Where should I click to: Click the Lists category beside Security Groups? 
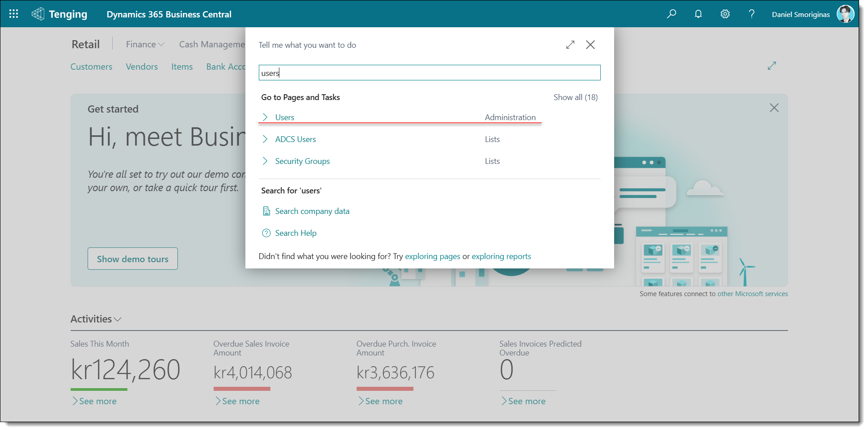point(493,161)
